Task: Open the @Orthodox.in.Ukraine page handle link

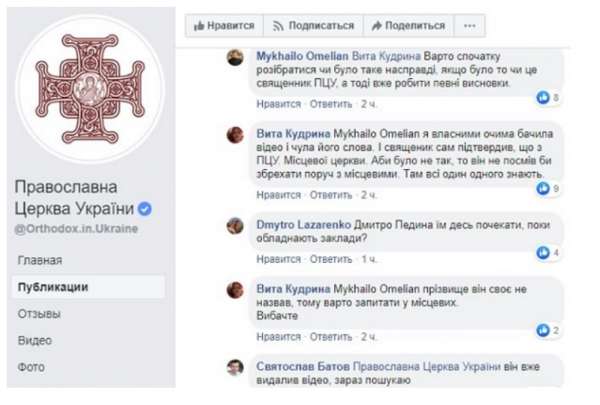Action: 76,228
